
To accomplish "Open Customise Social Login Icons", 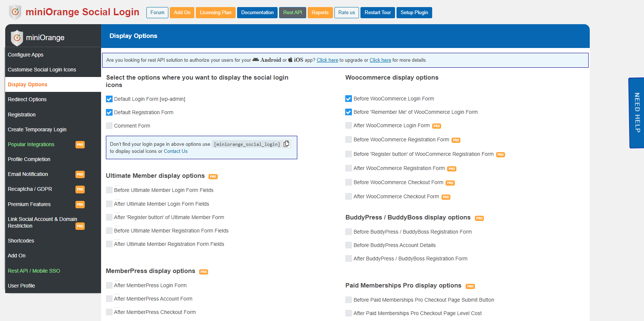I will click(x=53, y=70).
